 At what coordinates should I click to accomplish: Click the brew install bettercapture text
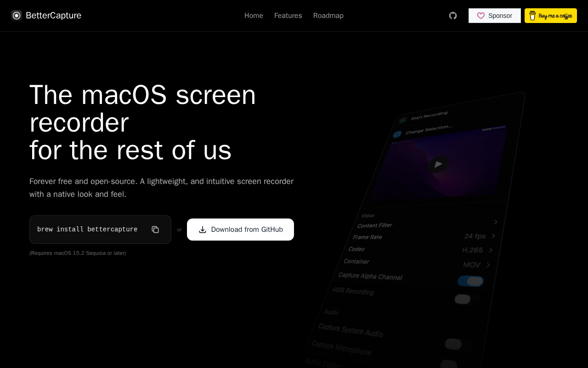(87, 230)
